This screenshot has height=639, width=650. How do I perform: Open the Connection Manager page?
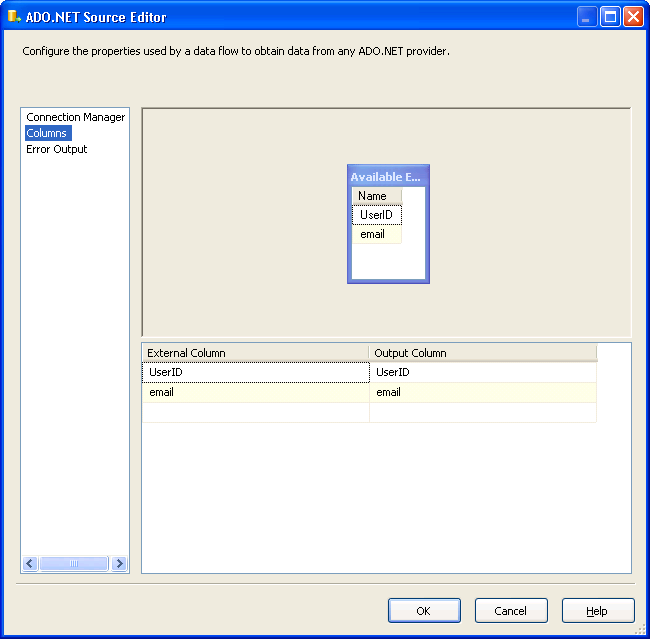click(75, 117)
